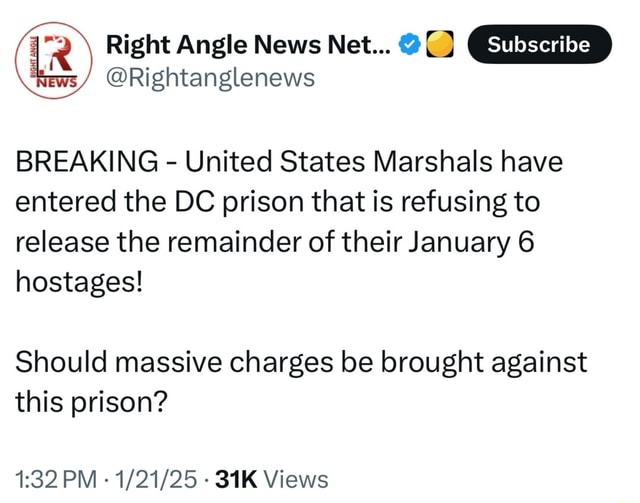Open the Right Angle News Net profile name
Screen dimensions: 640x503
pos(249,45)
